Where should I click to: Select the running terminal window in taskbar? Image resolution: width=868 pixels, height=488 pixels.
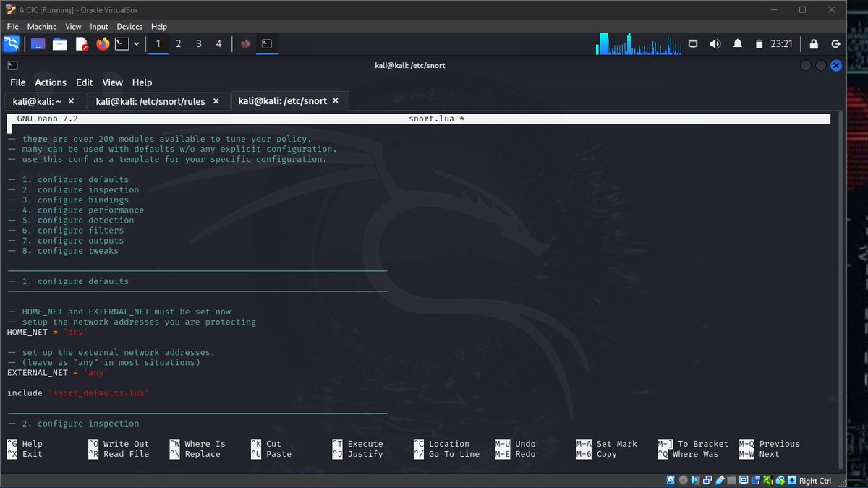point(267,44)
